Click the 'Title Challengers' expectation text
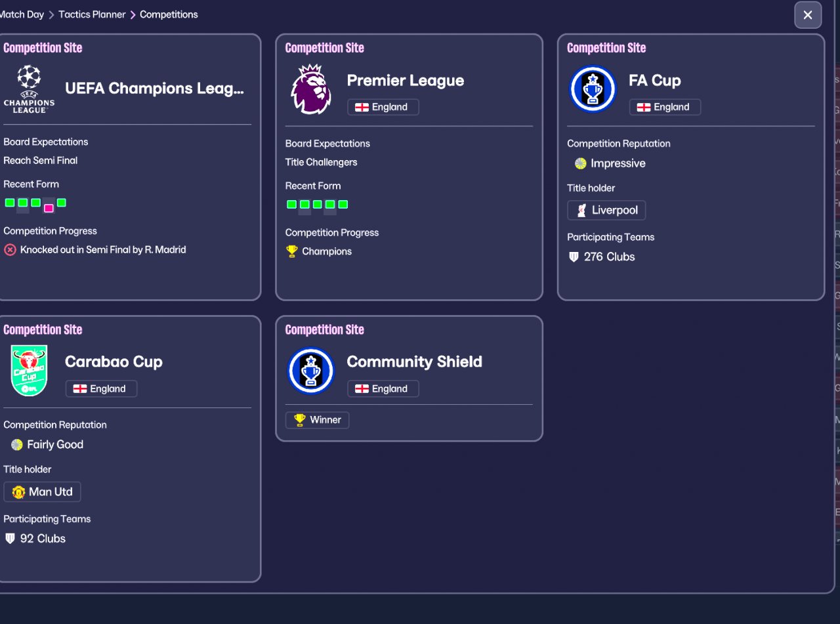Viewport: 840px width, 624px height. [x=322, y=163]
